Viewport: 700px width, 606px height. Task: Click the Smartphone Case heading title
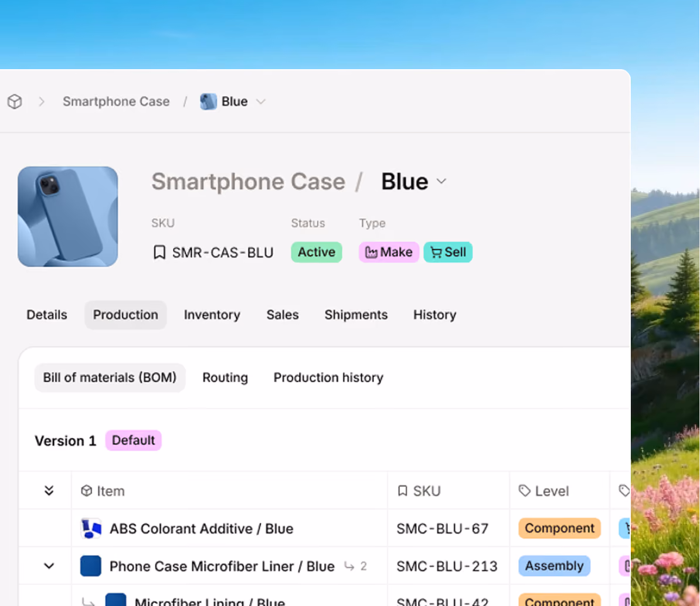(x=248, y=182)
